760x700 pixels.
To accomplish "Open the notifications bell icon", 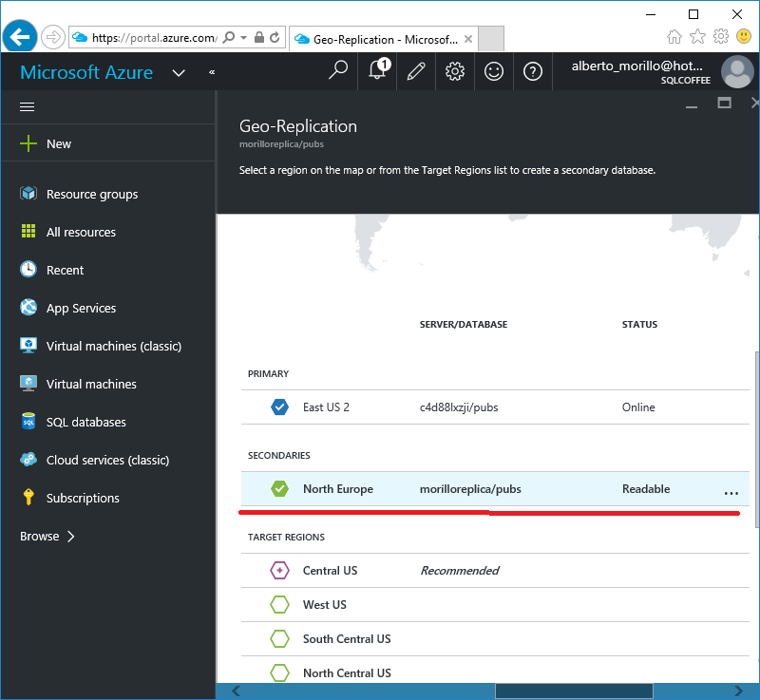I will click(x=378, y=70).
